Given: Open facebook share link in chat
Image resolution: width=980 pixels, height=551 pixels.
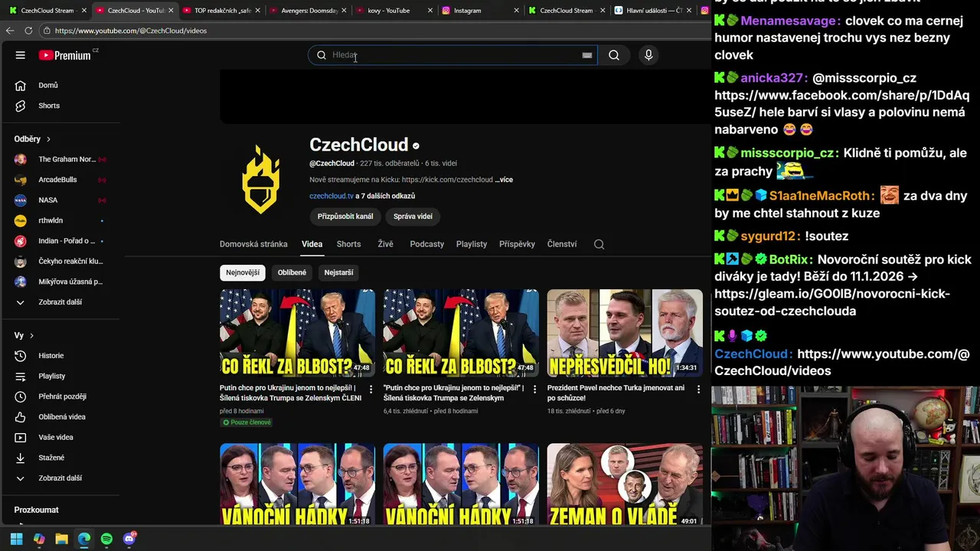Looking at the screenshot, I should (841, 104).
